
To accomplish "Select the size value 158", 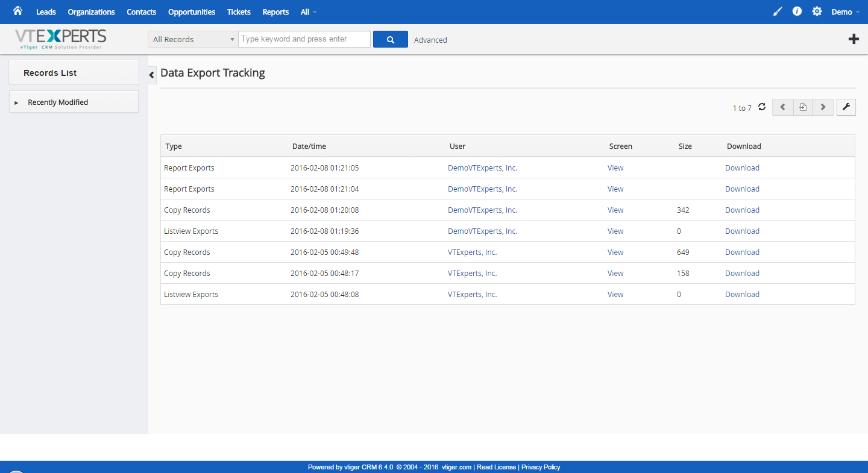I will (x=683, y=274).
